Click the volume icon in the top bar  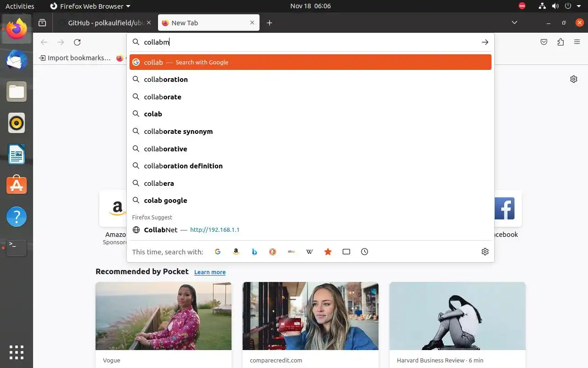click(x=555, y=6)
